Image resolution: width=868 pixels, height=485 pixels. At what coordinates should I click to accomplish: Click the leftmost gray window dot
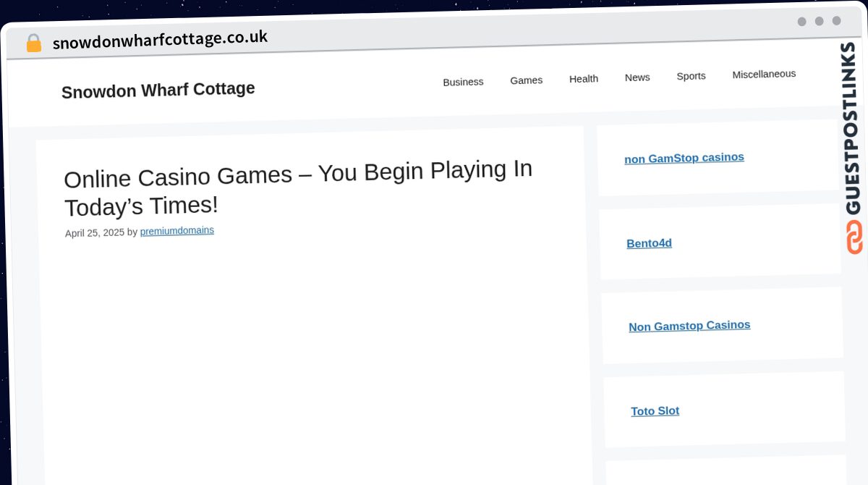tap(801, 22)
